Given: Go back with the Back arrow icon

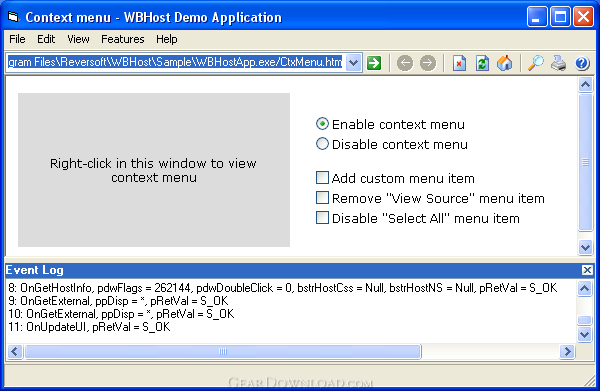Looking at the screenshot, I should [405, 63].
